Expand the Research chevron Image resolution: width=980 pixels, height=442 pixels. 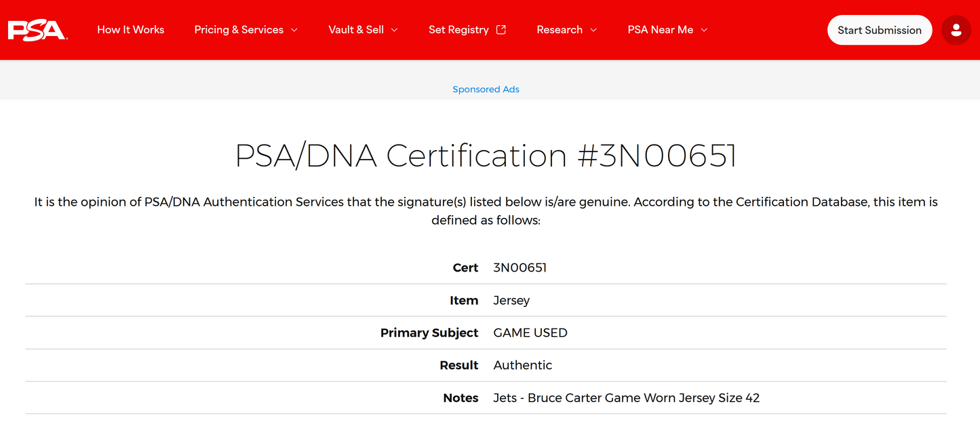pyautogui.click(x=593, y=30)
